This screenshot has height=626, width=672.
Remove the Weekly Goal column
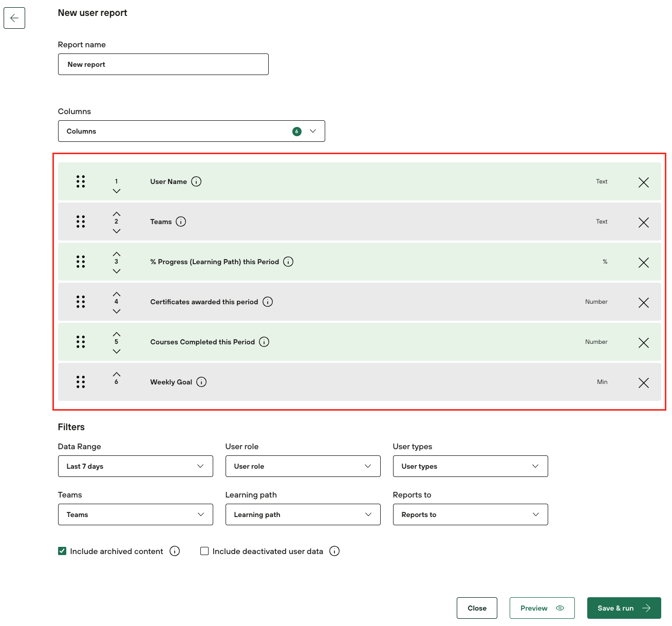pos(643,382)
